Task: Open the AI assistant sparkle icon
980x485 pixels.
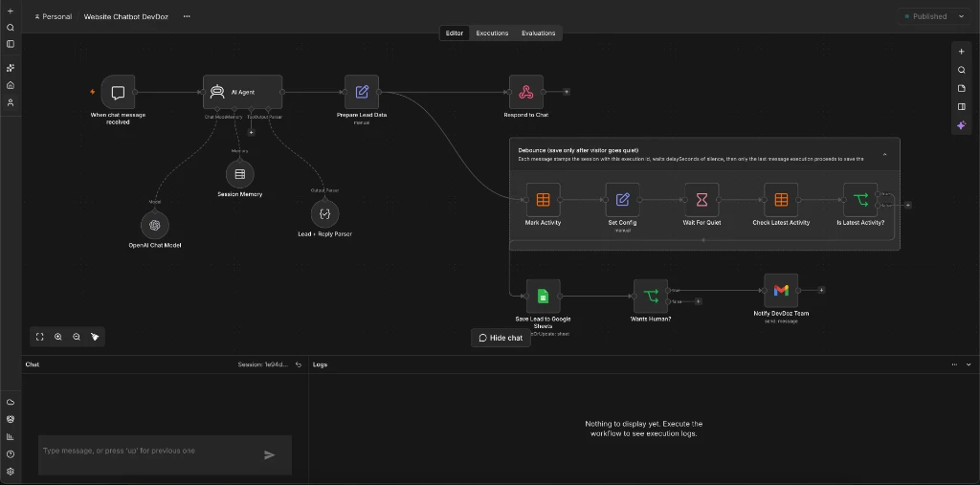Action: pyautogui.click(x=962, y=125)
